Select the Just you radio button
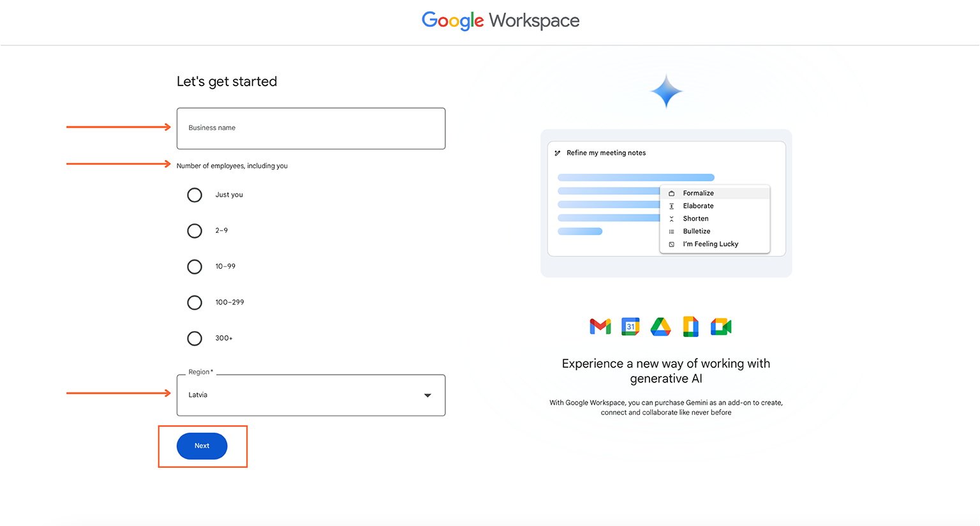This screenshot has width=980, height=526. click(x=195, y=195)
